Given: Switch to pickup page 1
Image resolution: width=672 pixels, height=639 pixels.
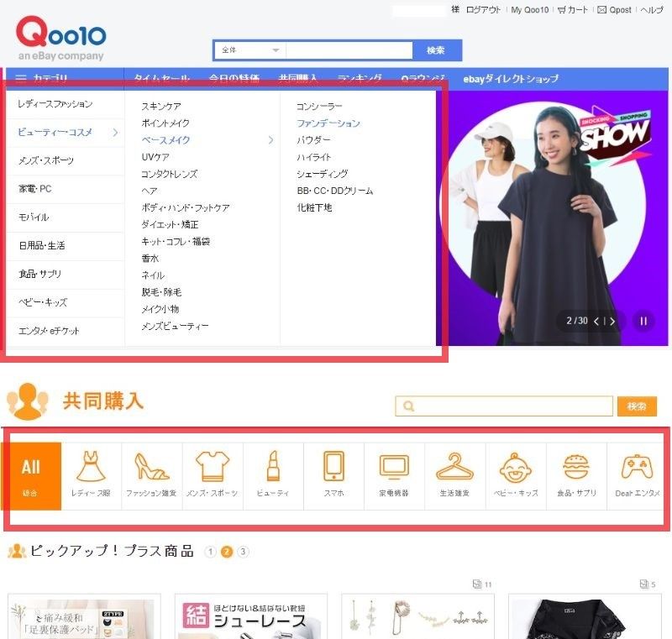Looking at the screenshot, I should pyautogui.click(x=210, y=552).
